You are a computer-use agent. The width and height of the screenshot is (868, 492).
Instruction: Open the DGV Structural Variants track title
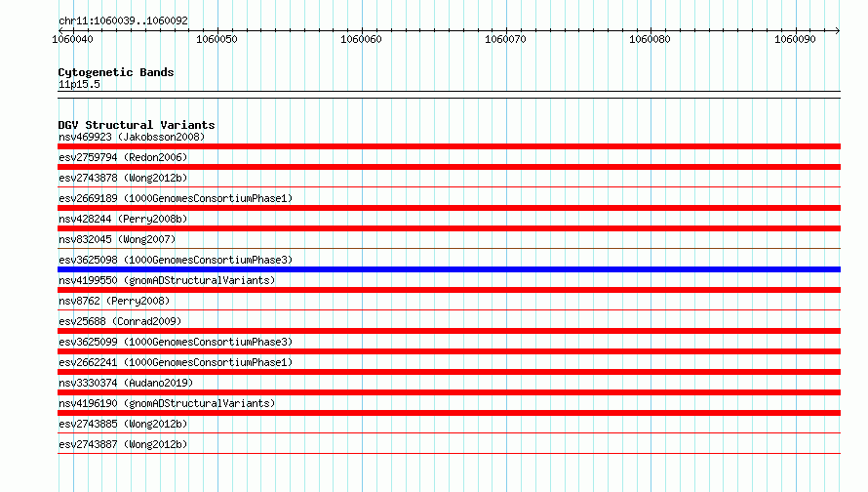(x=137, y=125)
